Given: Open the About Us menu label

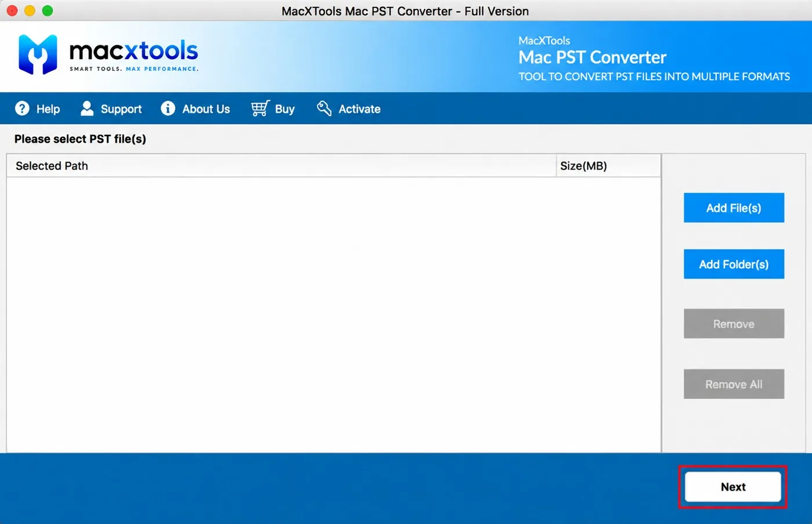Looking at the screenshot, I should [206, 109].
